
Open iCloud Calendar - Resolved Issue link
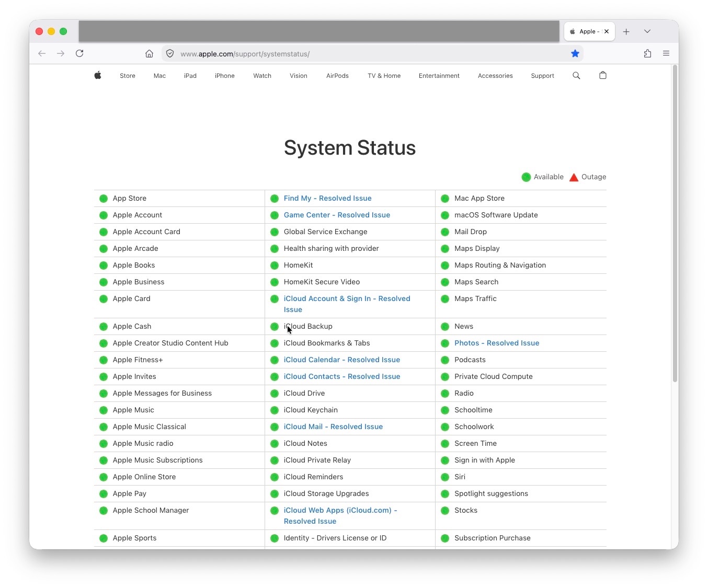tap(342, 360)
